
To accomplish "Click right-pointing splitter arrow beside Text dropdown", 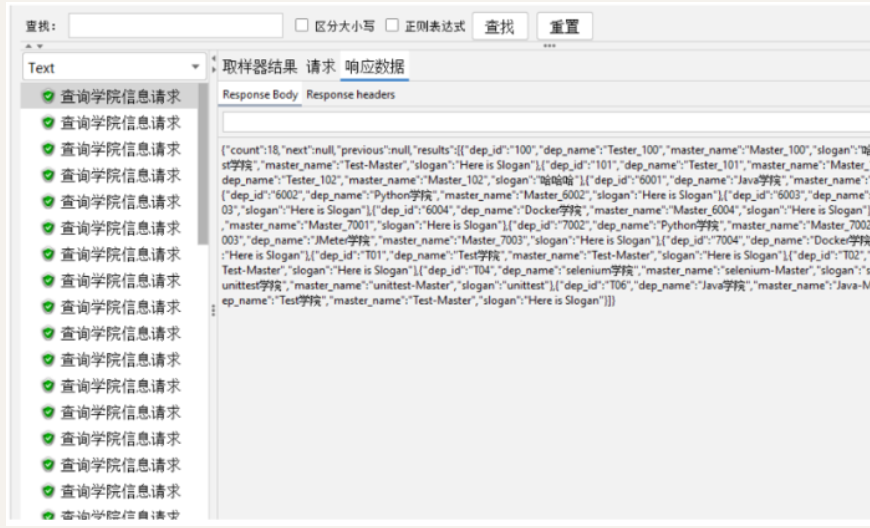I will 214,70.
